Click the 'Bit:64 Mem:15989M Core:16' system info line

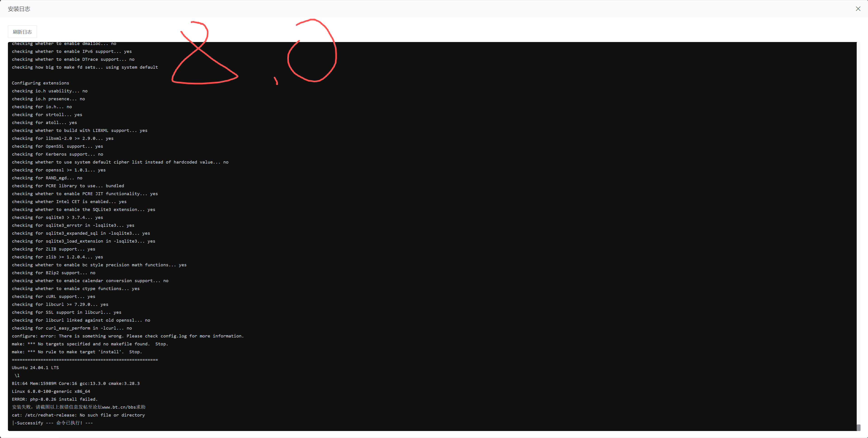coord(76,384)
